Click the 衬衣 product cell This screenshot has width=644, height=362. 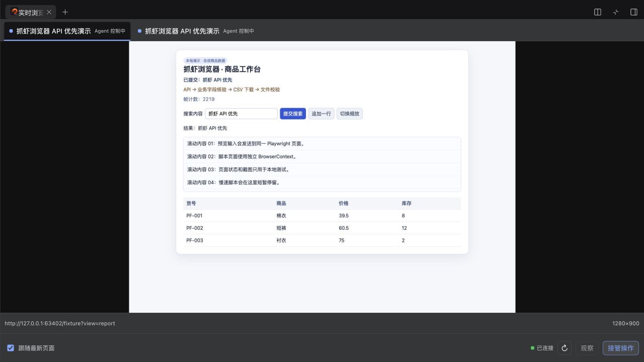pos(281,240)
